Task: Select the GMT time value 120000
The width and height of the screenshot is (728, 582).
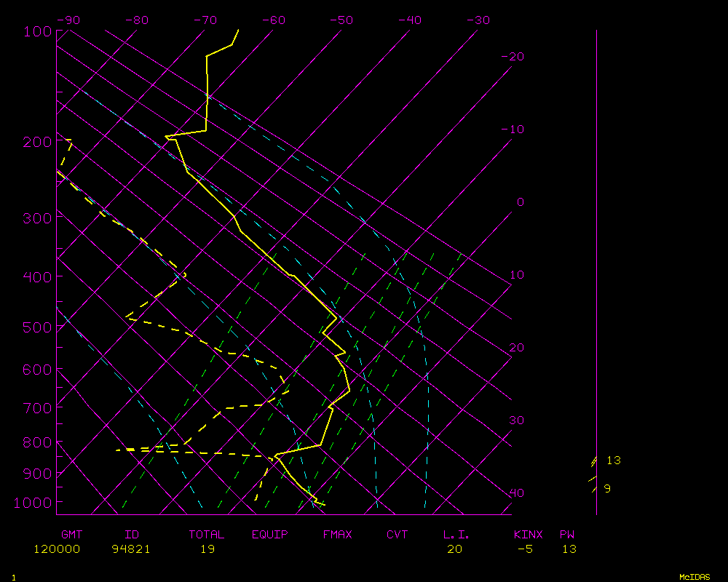Action: tap(57, 549)
